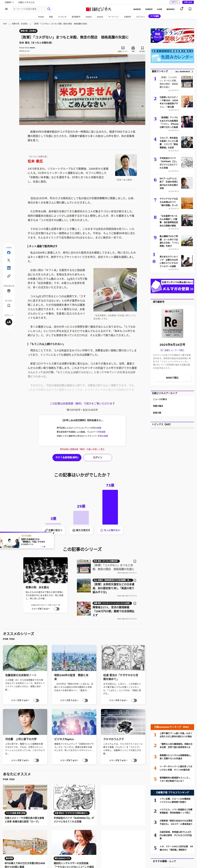Select オピニオン navigation tab

[140, 16]
